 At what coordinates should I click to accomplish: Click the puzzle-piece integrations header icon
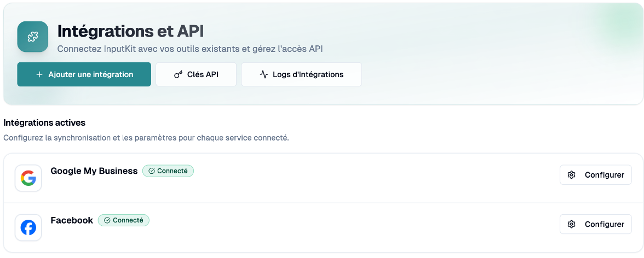pos(32,37)
